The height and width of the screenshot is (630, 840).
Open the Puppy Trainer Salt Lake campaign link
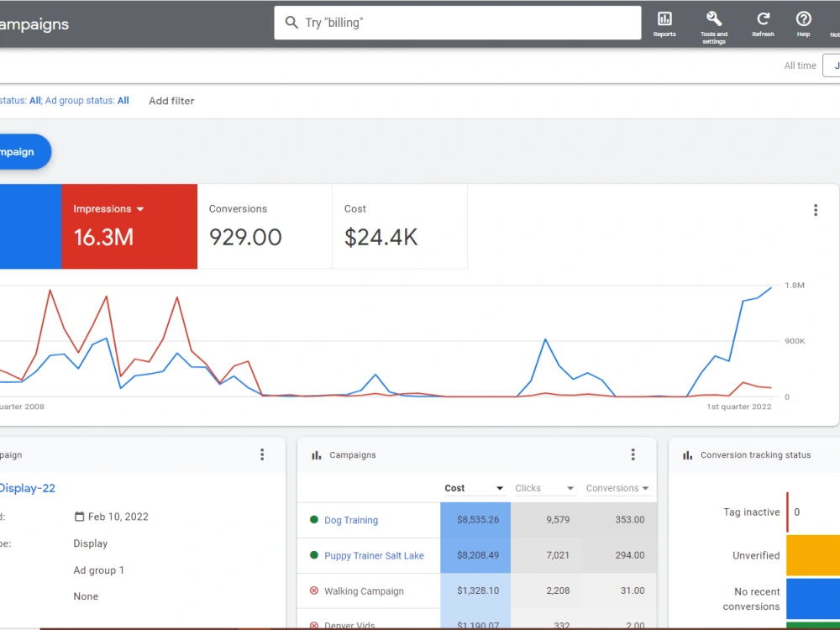(374, 555)
